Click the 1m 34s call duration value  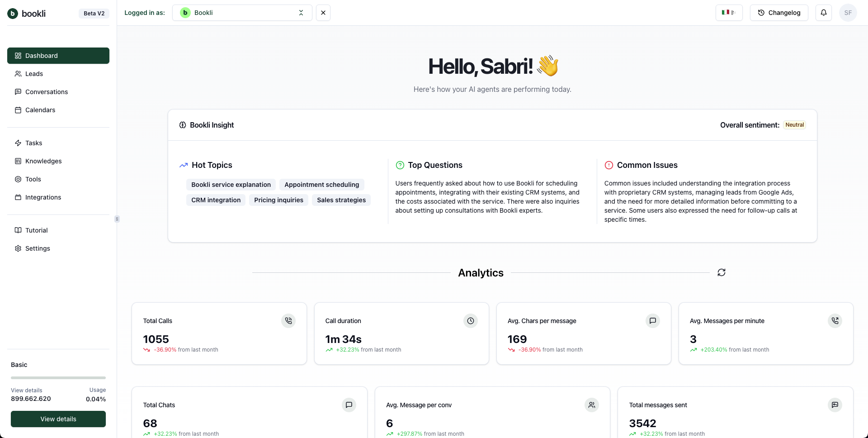pos(344,339)
